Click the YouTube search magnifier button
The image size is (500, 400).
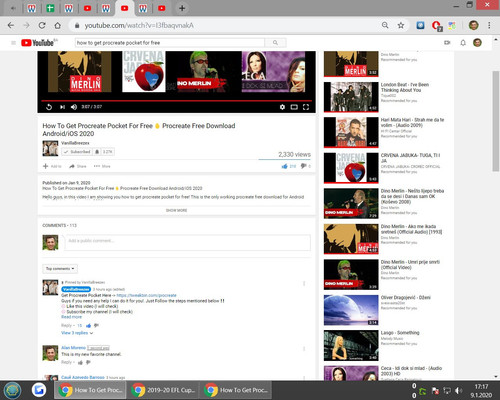pos(275,43)
